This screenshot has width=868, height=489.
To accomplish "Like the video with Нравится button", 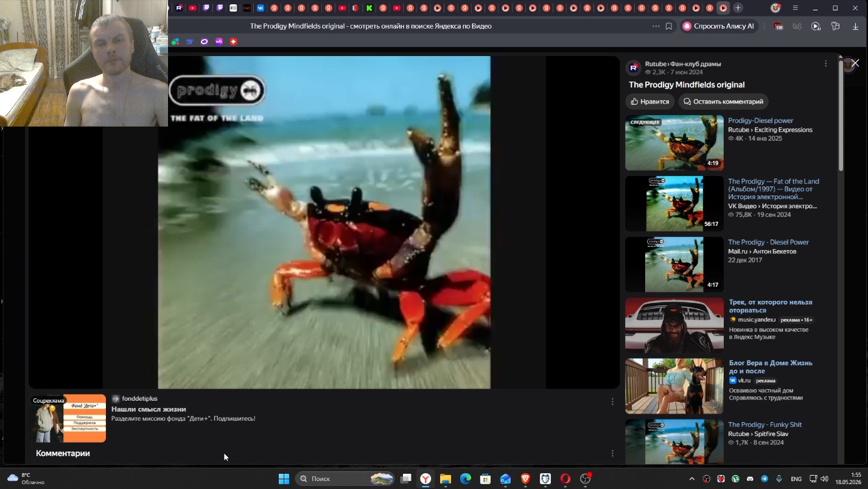I will pyautogui.click(x=650, y=102).
